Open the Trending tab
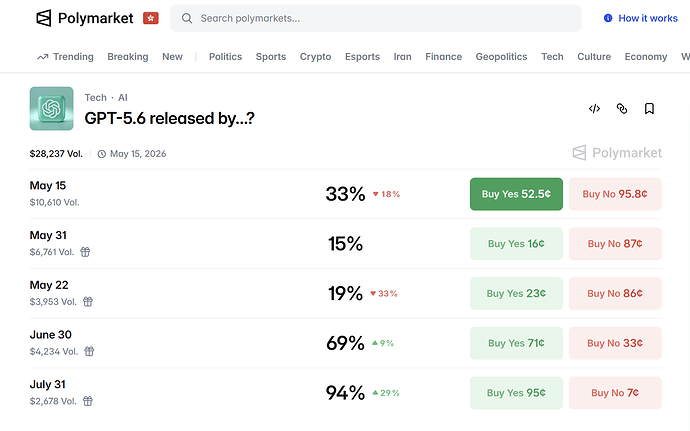 pyautogui.click(x=73, y=57)
